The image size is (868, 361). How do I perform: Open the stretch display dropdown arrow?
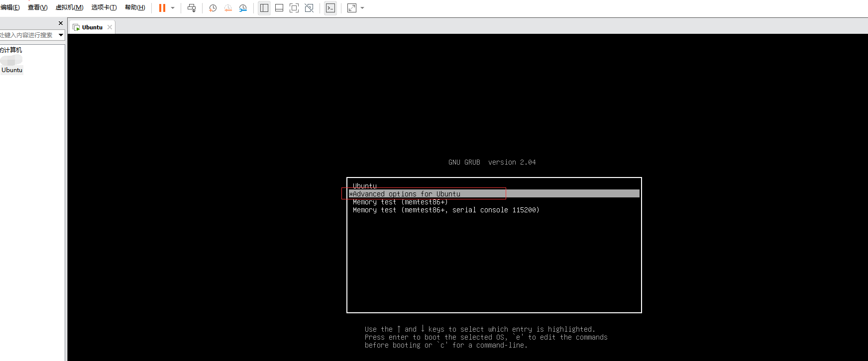coord(362,8)
